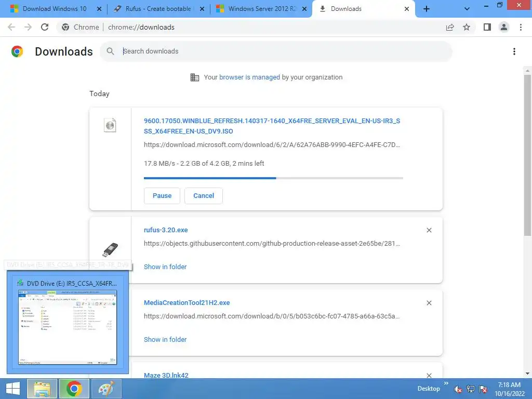
Task: Open the Windows Start button
Action: (x=13, y=389)
